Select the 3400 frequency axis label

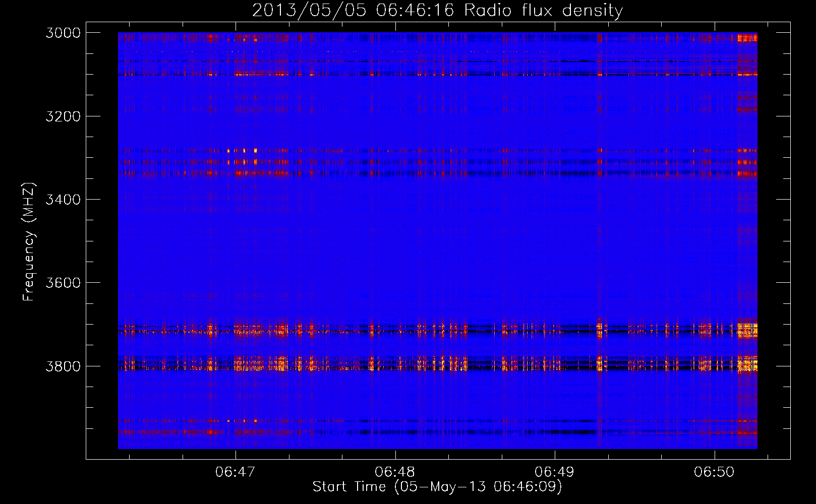(x=63, y=200)
